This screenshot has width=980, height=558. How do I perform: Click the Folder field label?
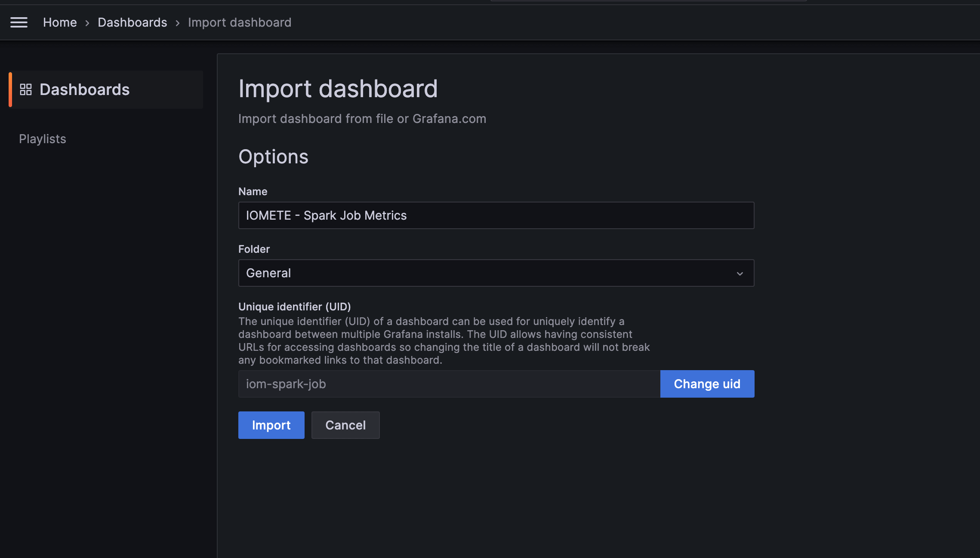click(x=254, y=249)
